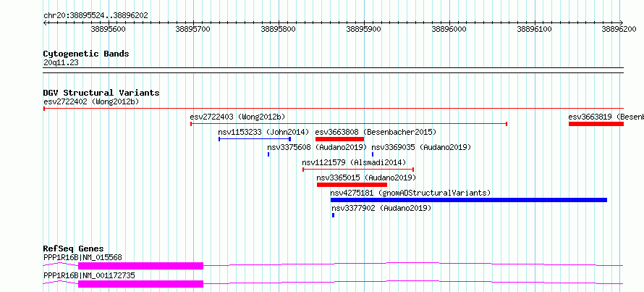Click ruler position 38896000
The width and height of the screenshot is (644, 292).
(449, 29)
